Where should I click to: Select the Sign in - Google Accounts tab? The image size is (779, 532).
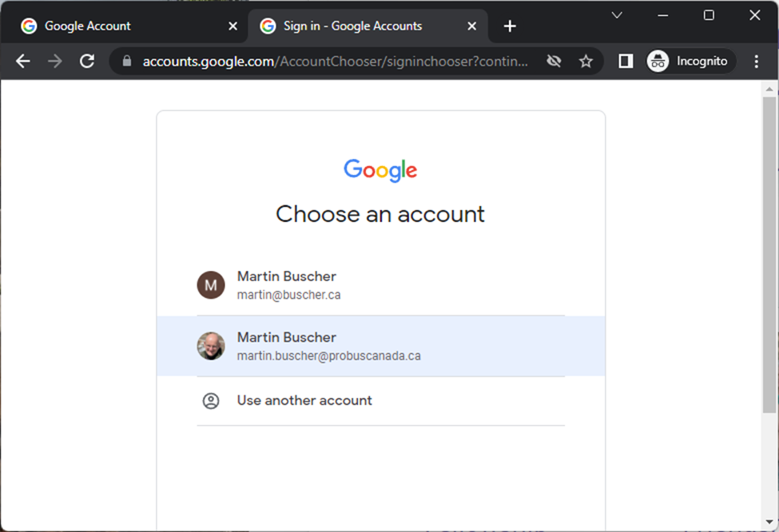(368, 26)
